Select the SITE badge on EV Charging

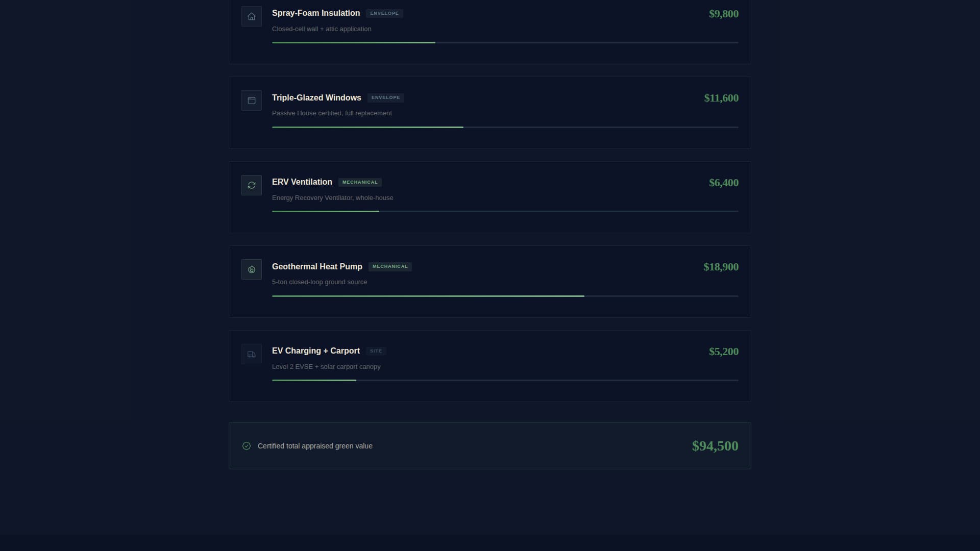(376, 350)
